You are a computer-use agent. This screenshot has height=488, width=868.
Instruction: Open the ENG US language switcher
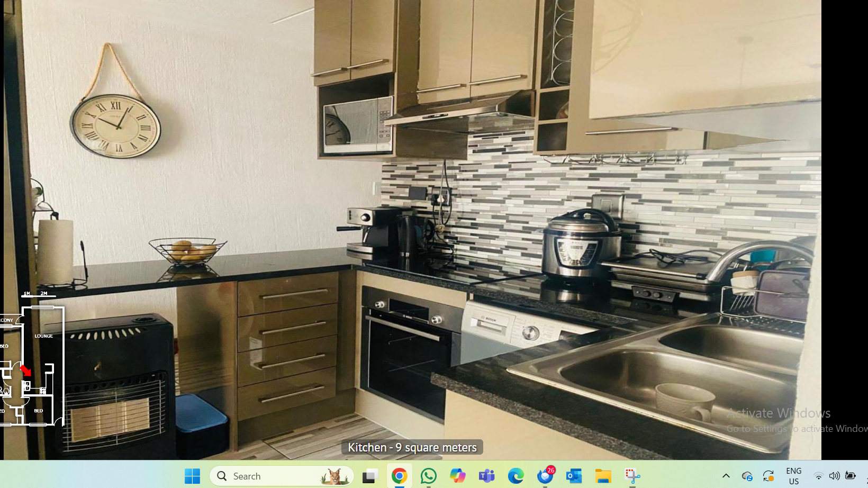(793, 476)
